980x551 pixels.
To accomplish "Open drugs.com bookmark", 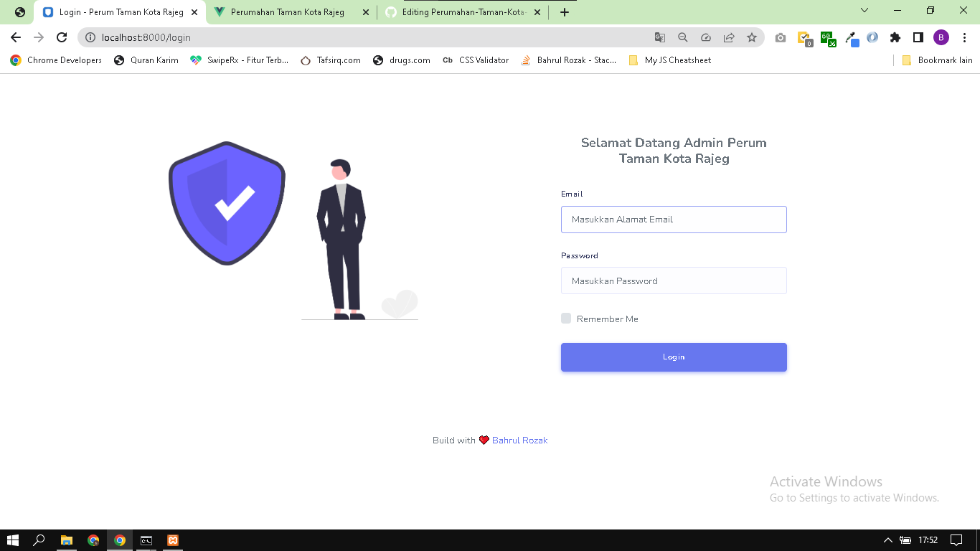I will (402, 60).
